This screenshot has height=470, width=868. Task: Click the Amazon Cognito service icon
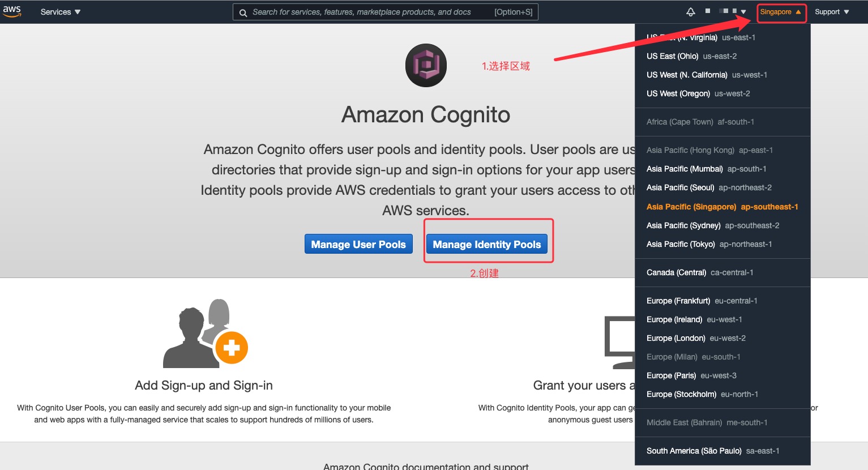[426, 65]
